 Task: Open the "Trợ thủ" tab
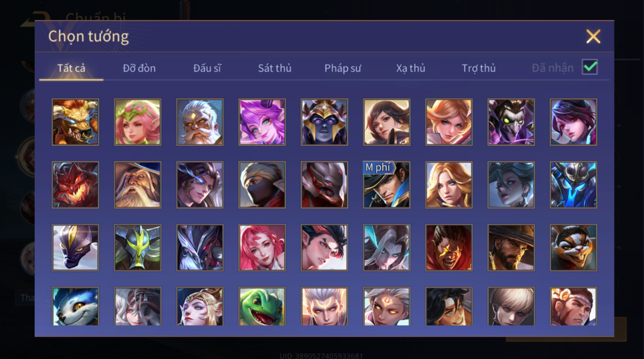(479, 68)
